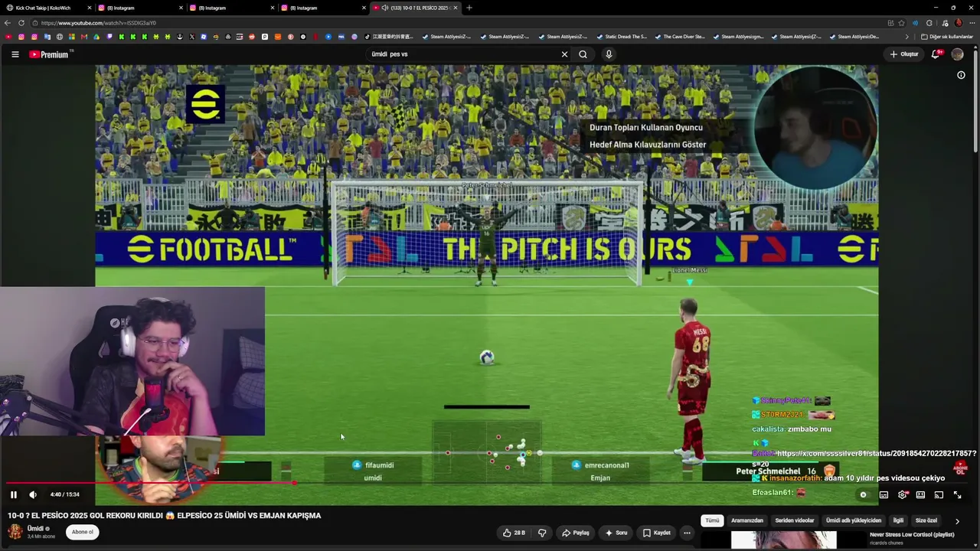Cast video to a device
This screenshot has height=551, width=980.
tap(939, 494)
